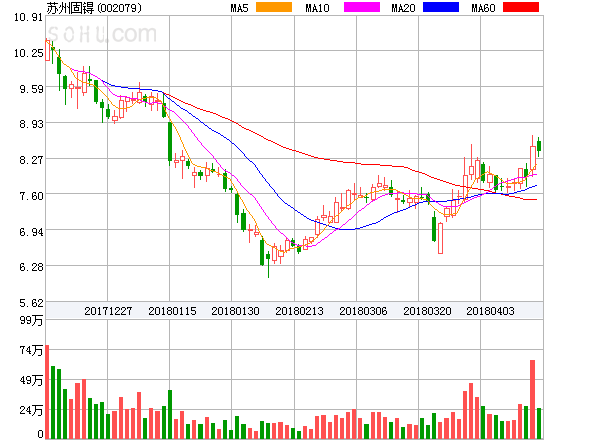Click the long hollow red candlestick at the late-March low

click(x=440, y=238)
